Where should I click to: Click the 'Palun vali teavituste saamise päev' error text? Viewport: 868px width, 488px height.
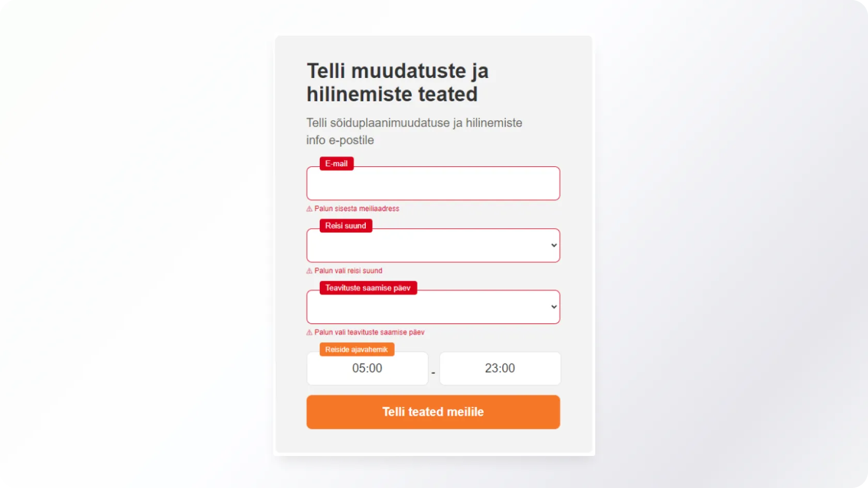click(x=369, y=333)
